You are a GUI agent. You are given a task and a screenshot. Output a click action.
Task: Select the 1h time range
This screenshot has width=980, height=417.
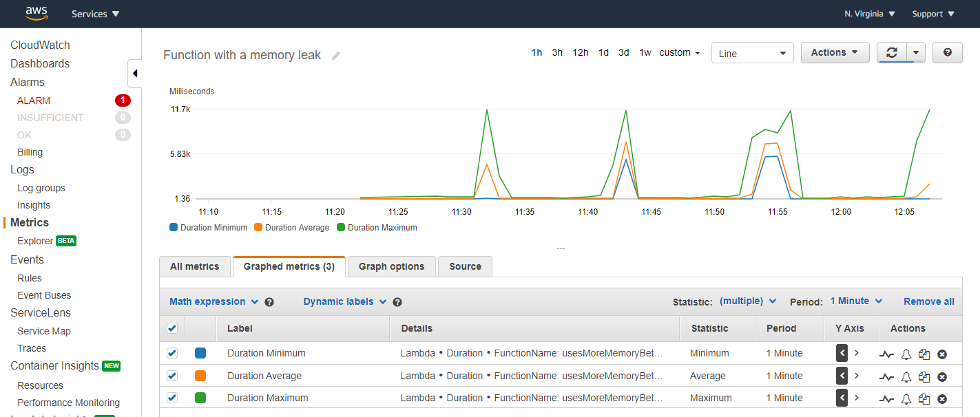pyautogui.click(x=537, y=52)
